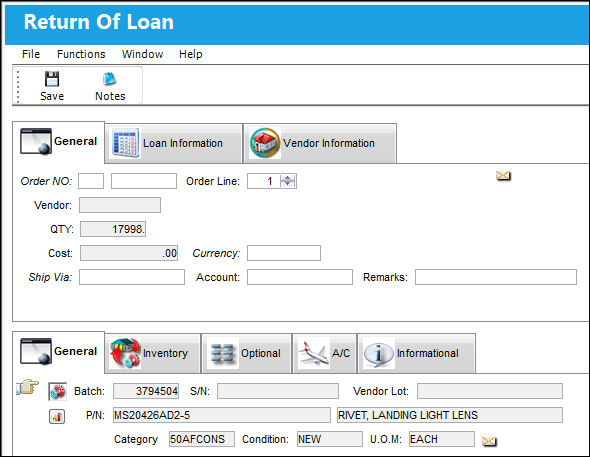
Task: Click the Ship Via label
Action: [50, 277]
